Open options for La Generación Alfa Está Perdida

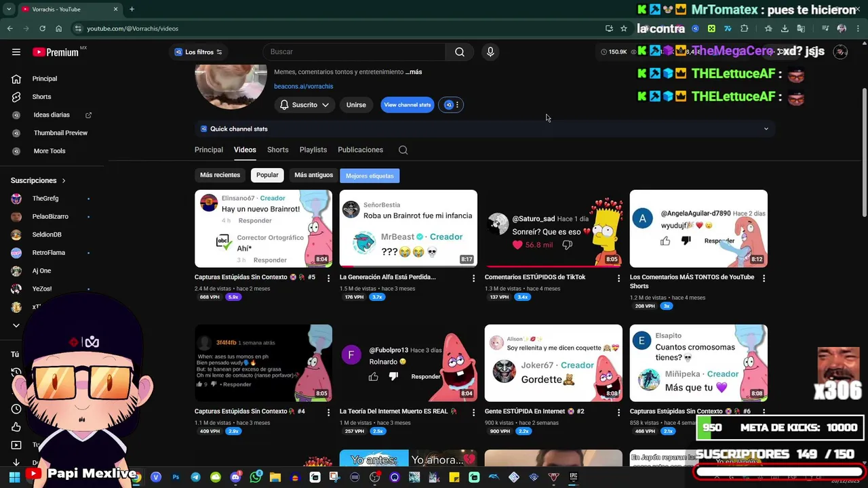tap(473, 279)
